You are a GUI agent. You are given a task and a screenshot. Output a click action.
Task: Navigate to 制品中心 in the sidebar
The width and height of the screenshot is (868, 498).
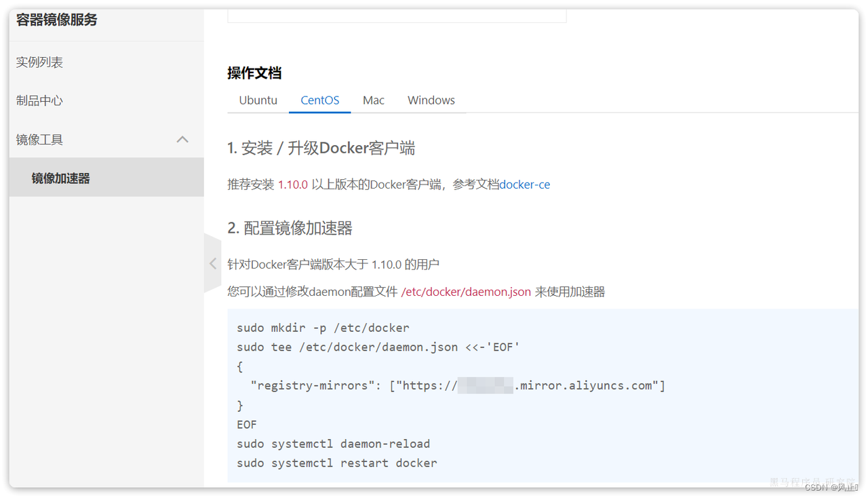39,100
